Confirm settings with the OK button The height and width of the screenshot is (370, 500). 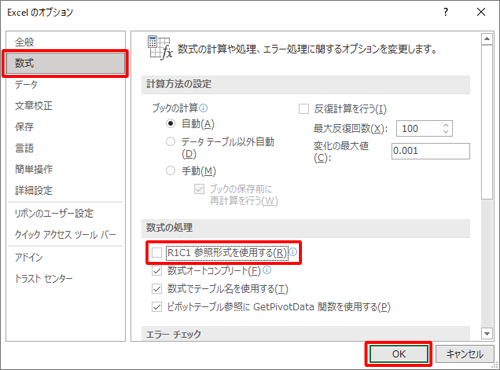(399, 354)
